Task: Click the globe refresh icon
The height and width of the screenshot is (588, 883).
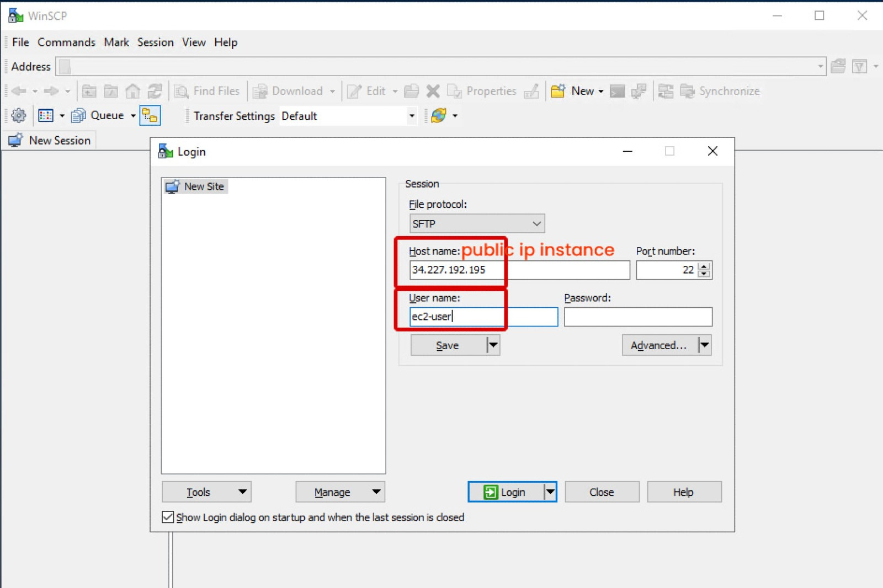Action: 439,115
